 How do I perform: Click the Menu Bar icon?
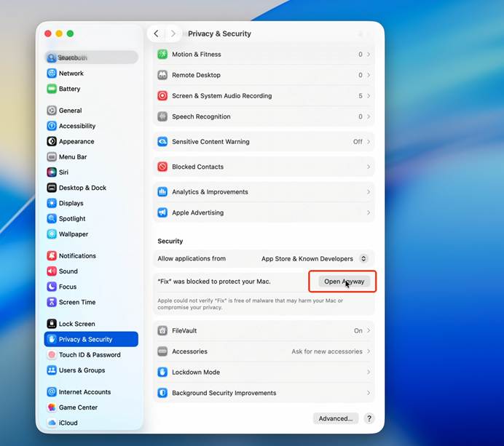[52, 156]
